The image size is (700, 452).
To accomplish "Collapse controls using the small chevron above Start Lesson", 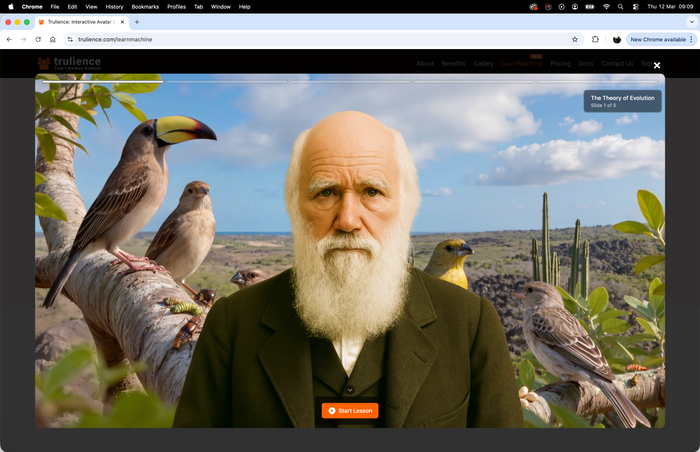I will (x=350, y=389).
